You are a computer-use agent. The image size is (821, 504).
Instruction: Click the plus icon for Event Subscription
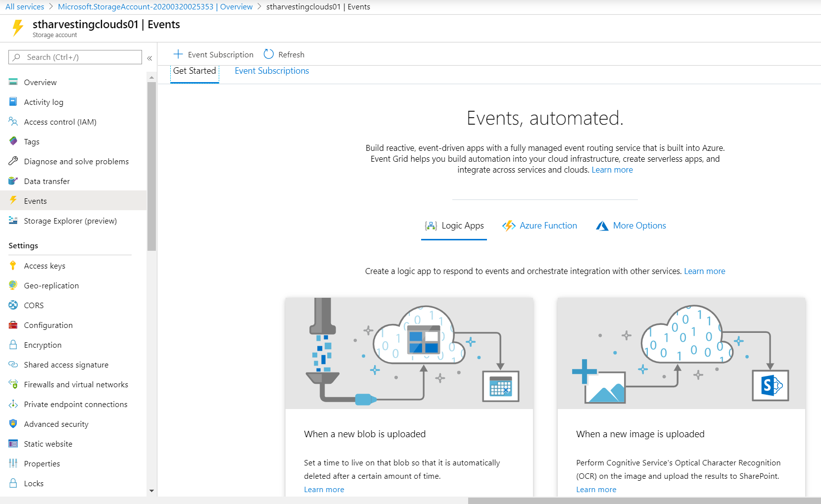pos(178,54)
